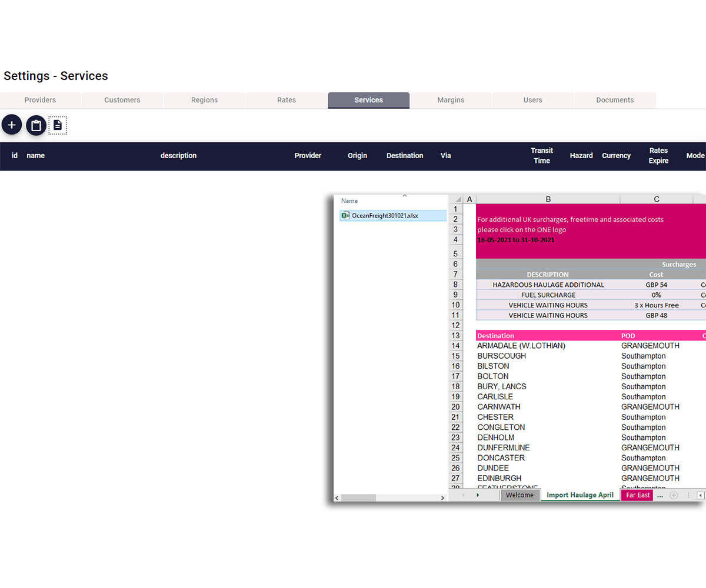Sort files by the Name column header

click(349, 201)
